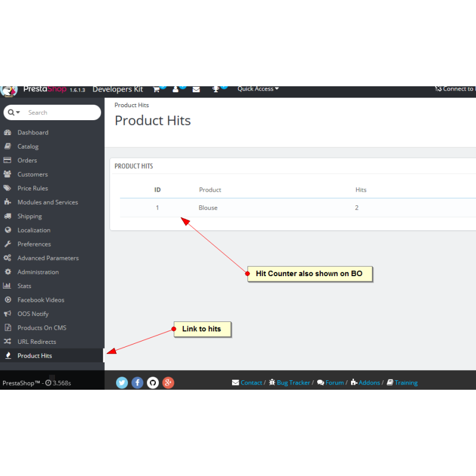The image size is (476, 476).
Task: Click the ID column header
Action: (157, 190)
